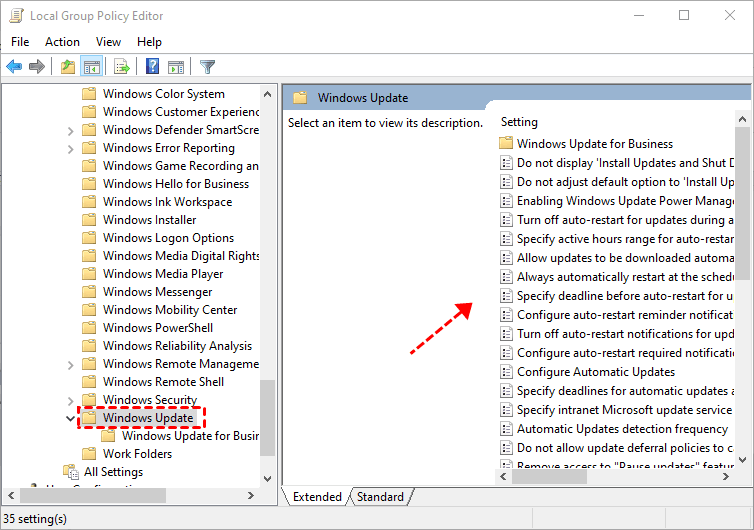
Task: Click the Filter funnel toolbar icon
Action: coord(207,66)
